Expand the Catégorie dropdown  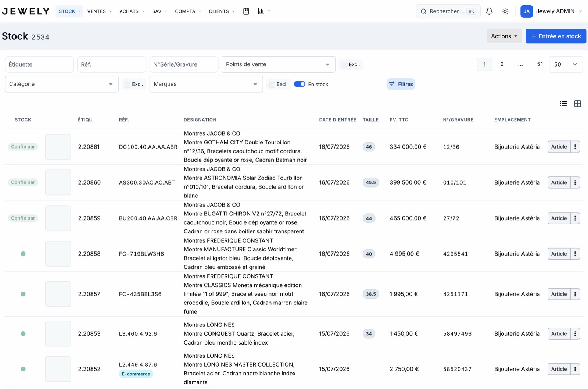point(61,84)
